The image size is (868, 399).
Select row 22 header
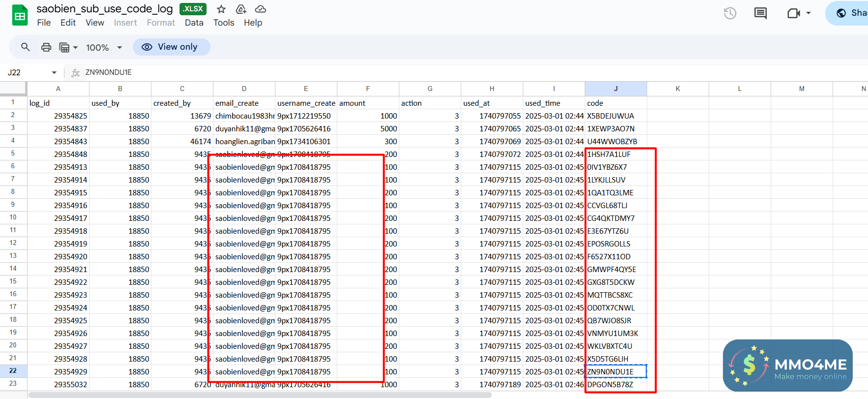pyautogui.click(x=13, y=371)
